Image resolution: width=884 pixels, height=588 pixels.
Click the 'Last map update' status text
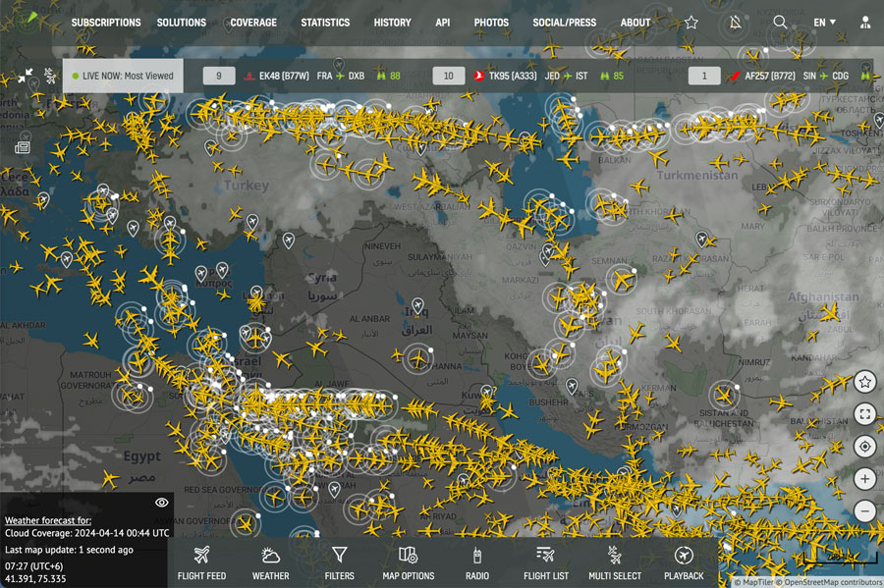tap(70, 550)
